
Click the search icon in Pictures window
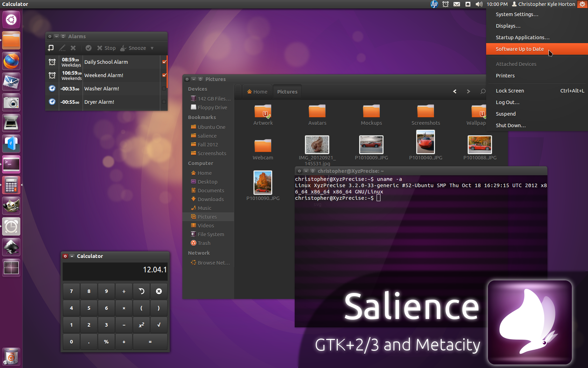(x=483, y=91)
